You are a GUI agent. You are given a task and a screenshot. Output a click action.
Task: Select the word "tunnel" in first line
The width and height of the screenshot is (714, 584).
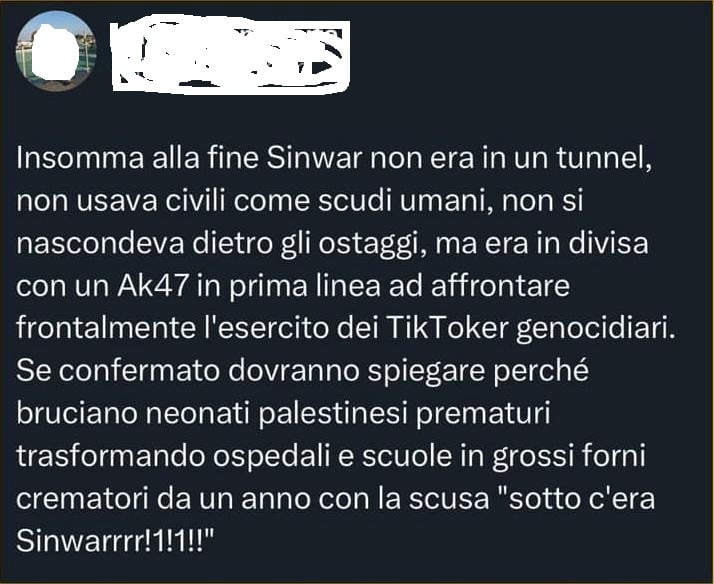[603, 157]
